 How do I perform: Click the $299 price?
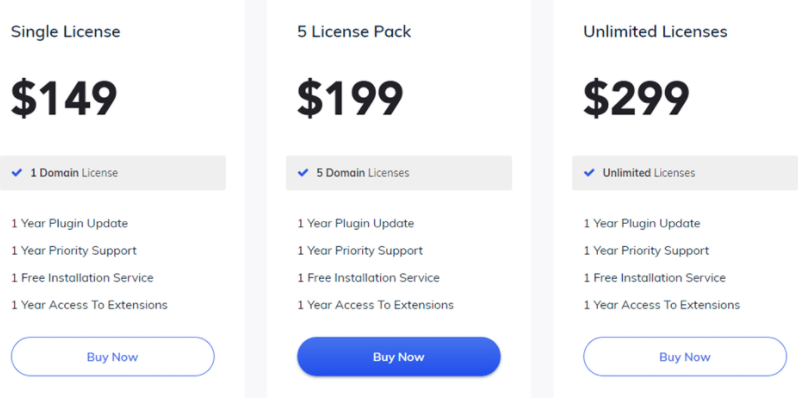coord(636,98)
